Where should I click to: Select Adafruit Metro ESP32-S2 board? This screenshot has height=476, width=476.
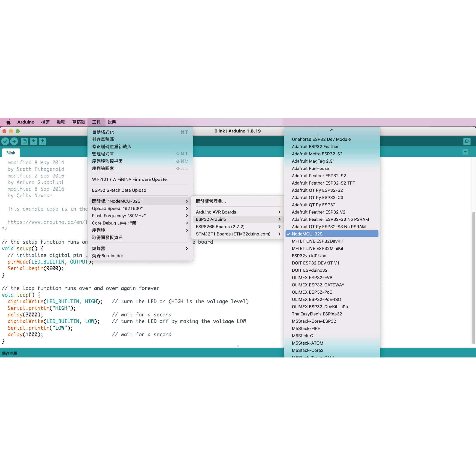point(332,154)
